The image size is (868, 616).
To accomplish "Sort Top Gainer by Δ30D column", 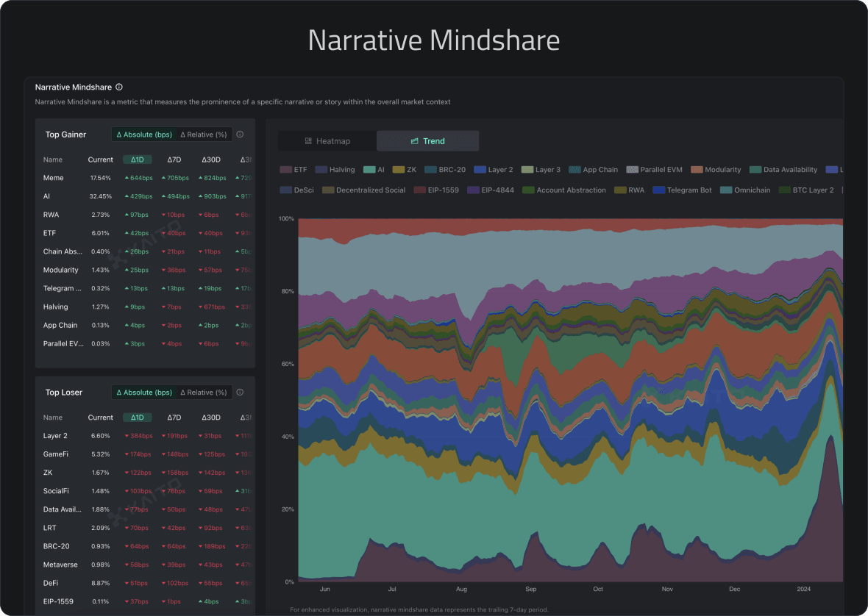I will click(x=210, y=160).
